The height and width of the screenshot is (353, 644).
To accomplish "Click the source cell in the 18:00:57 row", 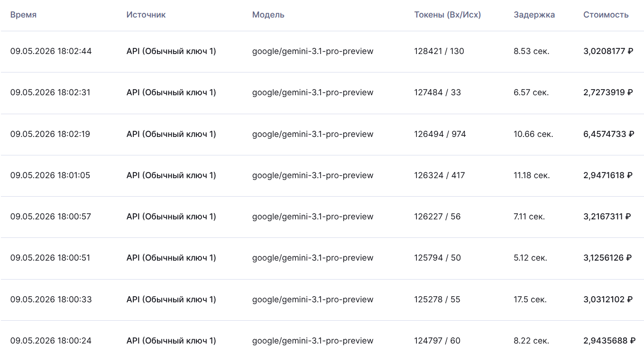I will 171,217.
